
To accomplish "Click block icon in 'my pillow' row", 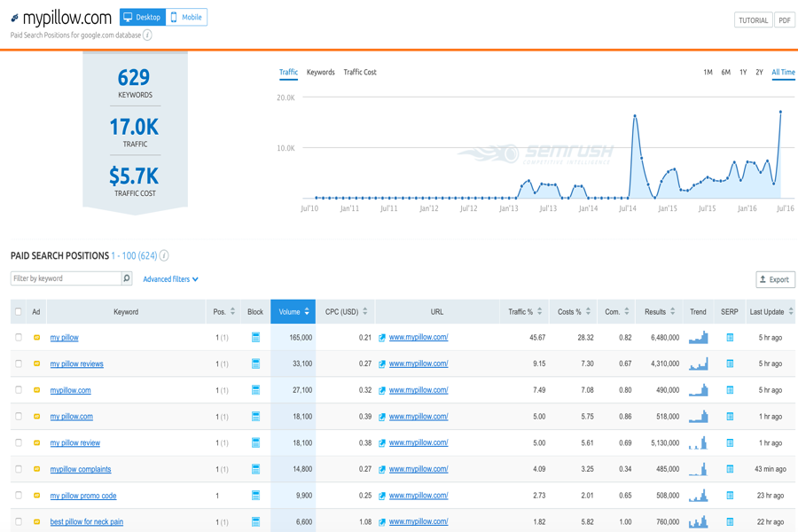I will point(255,337).
